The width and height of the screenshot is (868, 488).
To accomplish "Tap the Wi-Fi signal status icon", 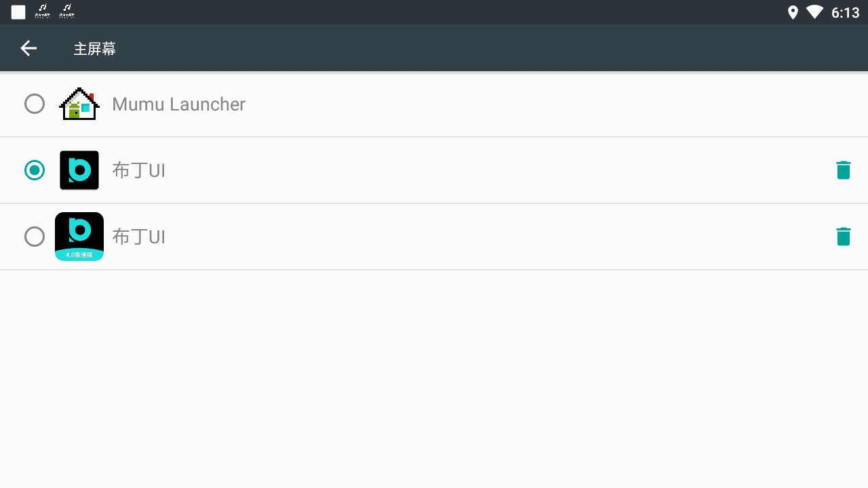I will pos(814,12).
